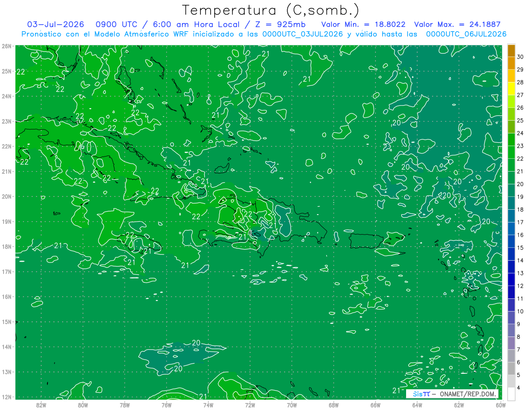532x411 pixels.
Task: Click latitude axis label "26N"
Action: 7,46
